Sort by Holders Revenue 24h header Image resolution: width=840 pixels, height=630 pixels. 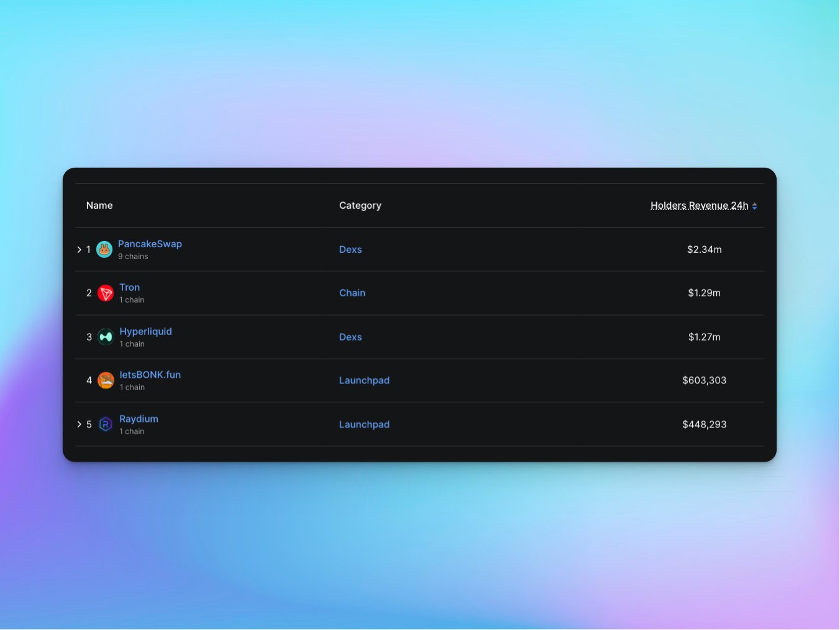tap(699, 206)
